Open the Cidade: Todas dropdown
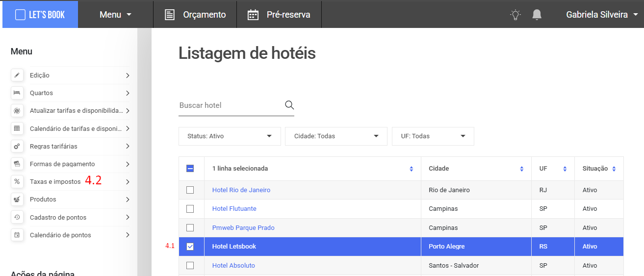644x276 pixels. pos(336,136)
